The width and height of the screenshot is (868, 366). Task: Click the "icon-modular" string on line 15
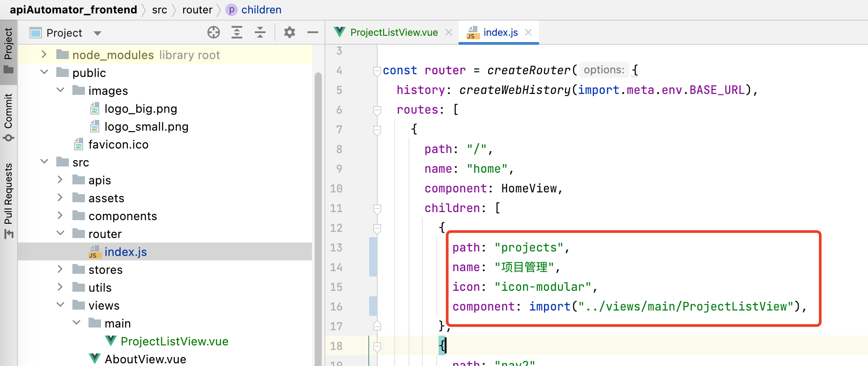tap(543, 287)
